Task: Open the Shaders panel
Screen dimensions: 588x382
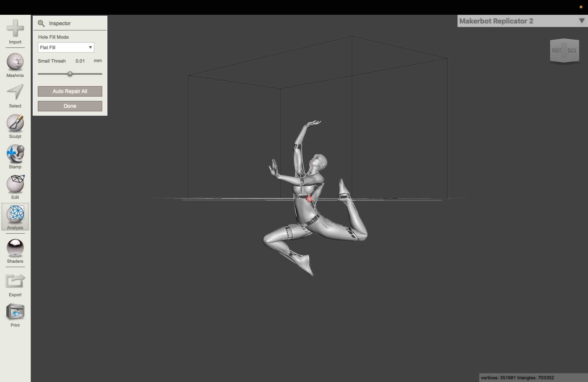Action: 15,248
